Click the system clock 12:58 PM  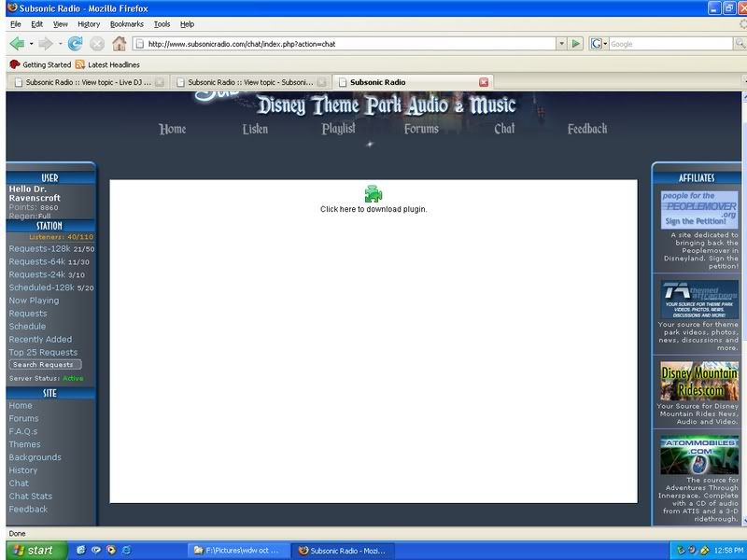point(729,551)
